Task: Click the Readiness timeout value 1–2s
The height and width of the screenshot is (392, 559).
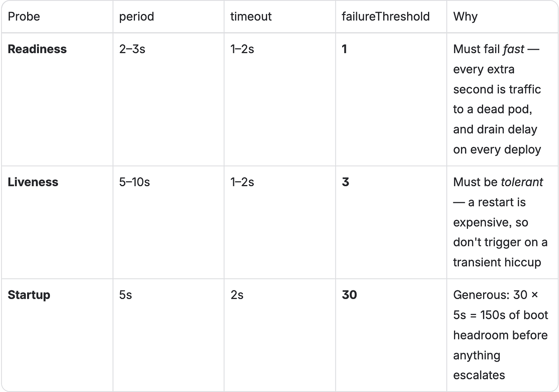Action: 242,49
